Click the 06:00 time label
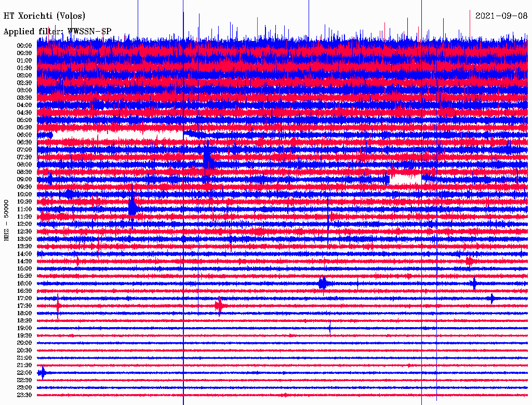 pyautogui.click(x=24, y=135)
